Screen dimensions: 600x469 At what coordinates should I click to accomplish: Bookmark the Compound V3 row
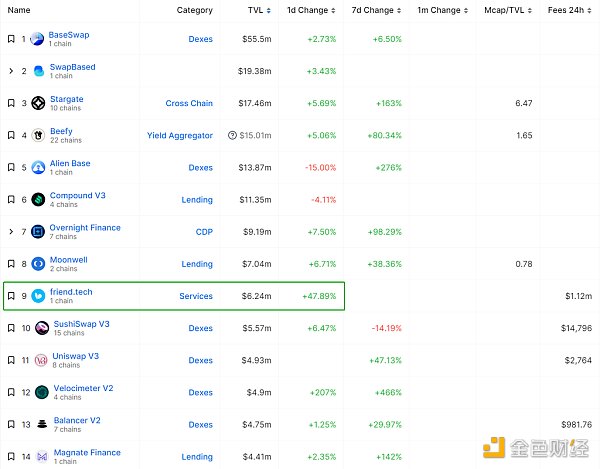[11, 200]
